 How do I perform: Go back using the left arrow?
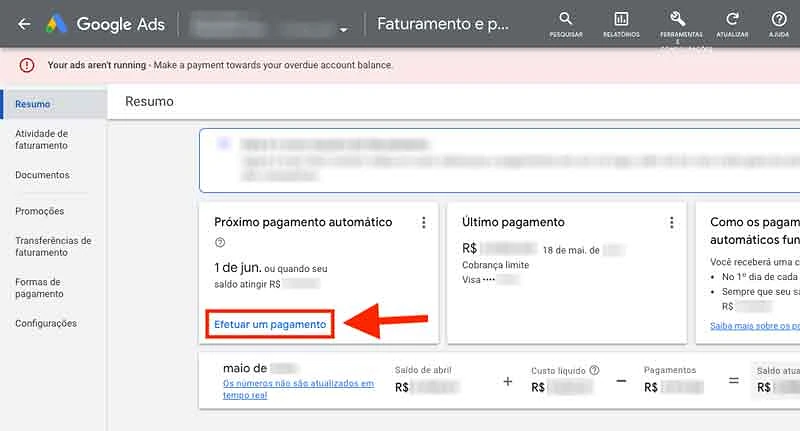click(x=24, y=24)
